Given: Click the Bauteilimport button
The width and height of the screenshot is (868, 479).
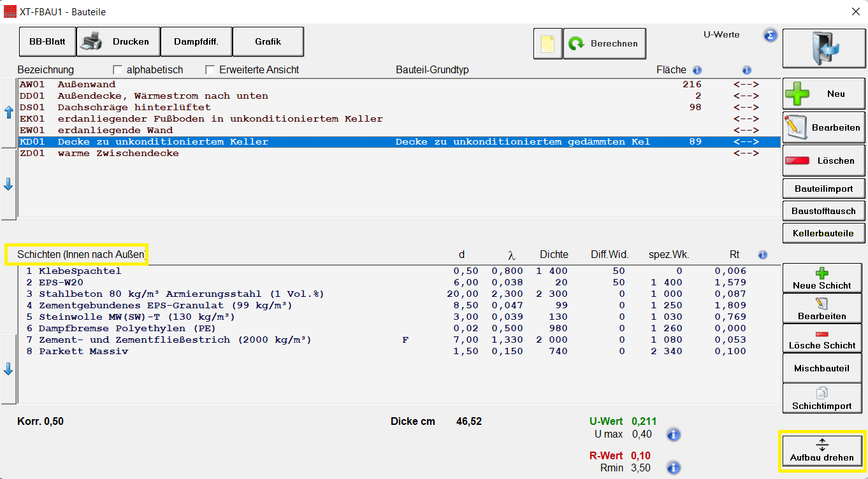Looking at the screenshot, I should (824, 189).
